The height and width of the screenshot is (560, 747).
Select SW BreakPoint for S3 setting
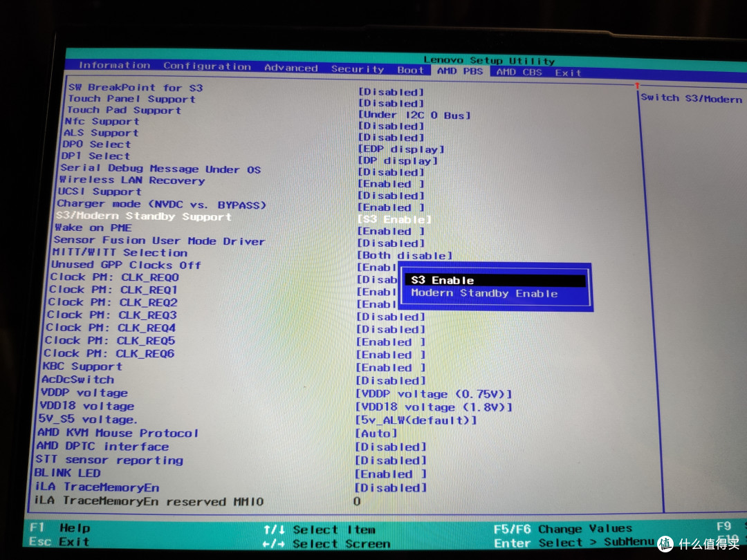[136, 88]
